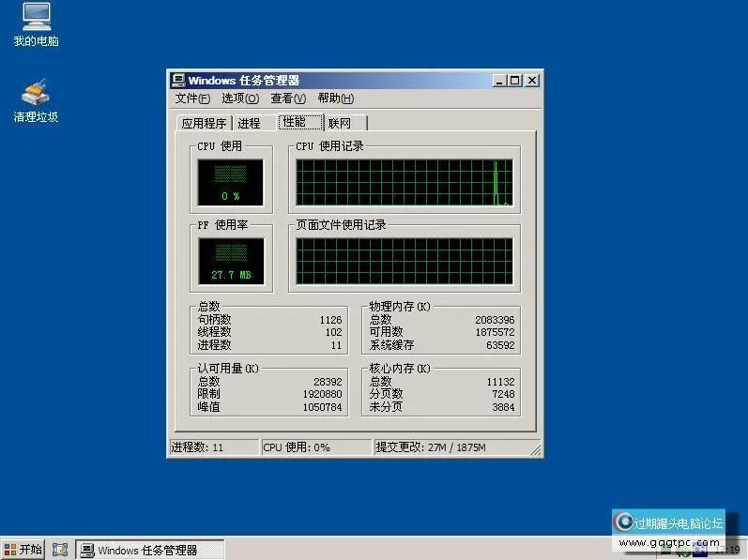This screenshot has width=748, height=560.
Task: Switch to the 进程 tab
Action: coord(254,124)
